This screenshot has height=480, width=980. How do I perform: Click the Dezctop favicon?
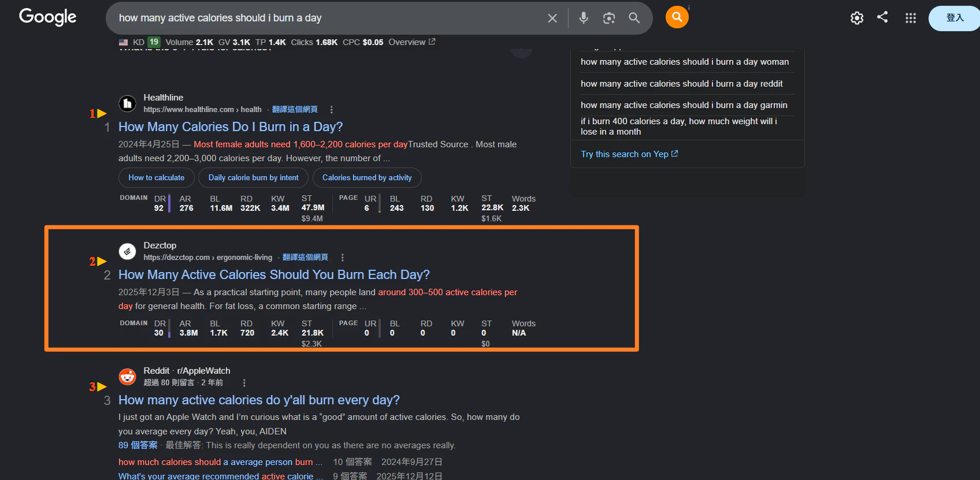coord(127,251)
